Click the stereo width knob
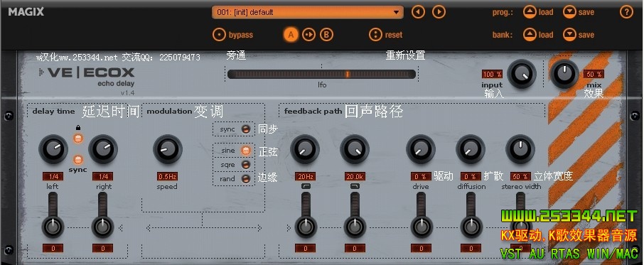The width and height of the screenshot is (644, 265). (520, 149)
